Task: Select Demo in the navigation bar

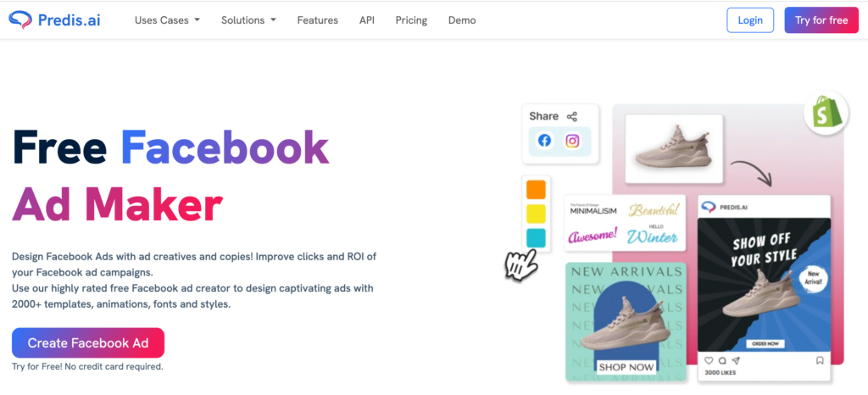Action: click(x=462, y=20)
